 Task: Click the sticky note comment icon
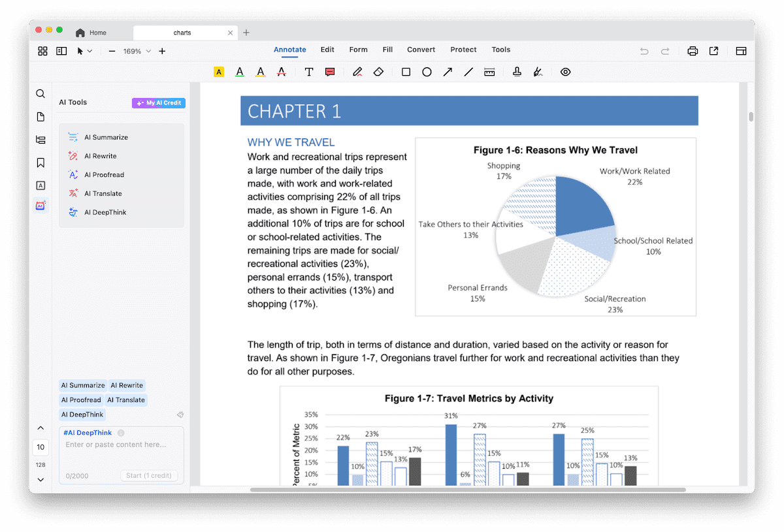click(330, 72)
